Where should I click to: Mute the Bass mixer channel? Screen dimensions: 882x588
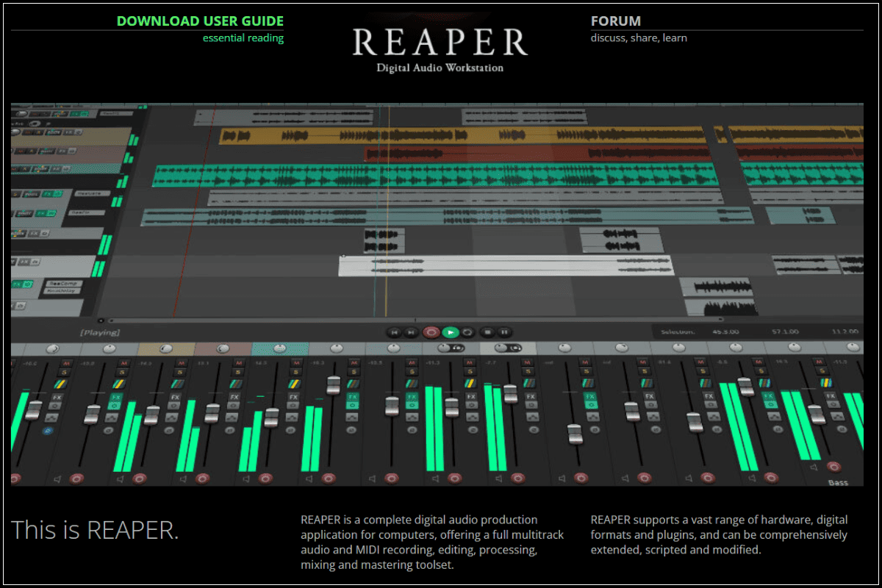[x=820, y=362]
